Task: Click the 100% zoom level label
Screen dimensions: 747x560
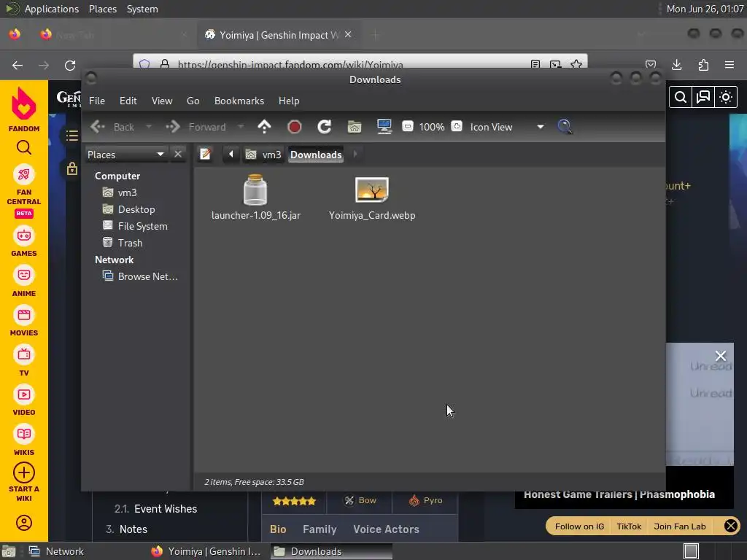Action: click(432, 127)
